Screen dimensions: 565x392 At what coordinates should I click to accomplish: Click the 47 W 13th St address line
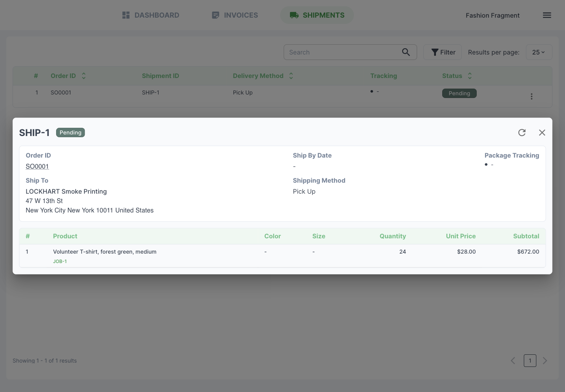[44, 201]
